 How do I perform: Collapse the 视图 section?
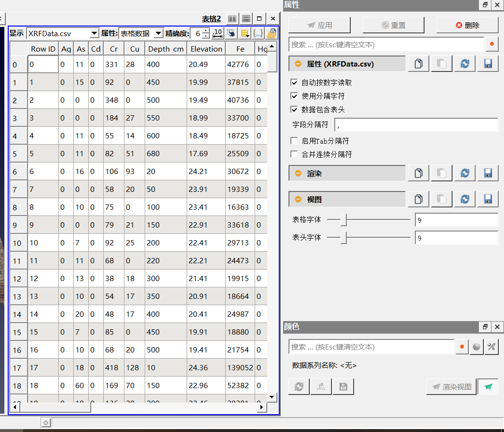(x=298, y=199)
